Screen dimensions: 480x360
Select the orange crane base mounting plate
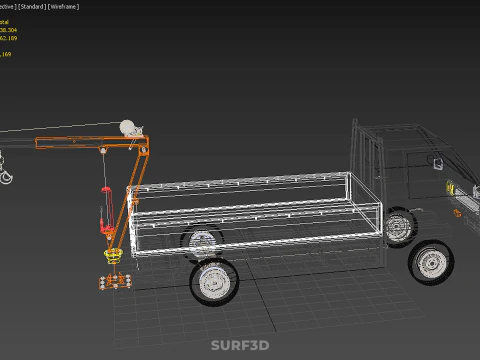pyautogui.click(x=115, y=282)
